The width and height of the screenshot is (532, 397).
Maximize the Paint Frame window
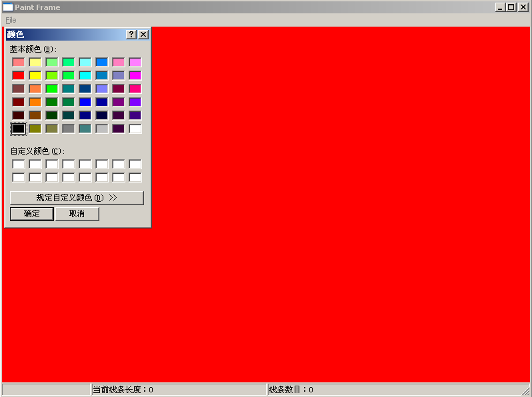point(511,7)
